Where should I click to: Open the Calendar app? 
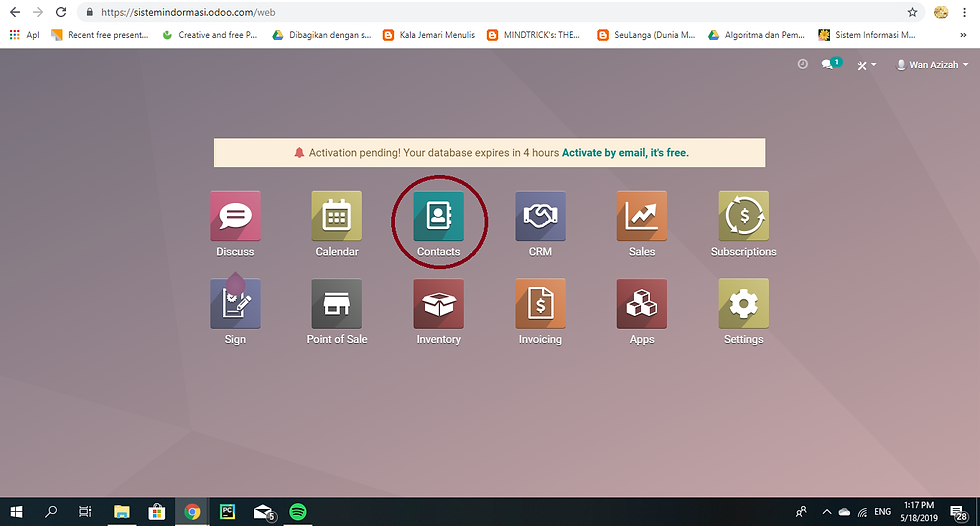point(337,216)
